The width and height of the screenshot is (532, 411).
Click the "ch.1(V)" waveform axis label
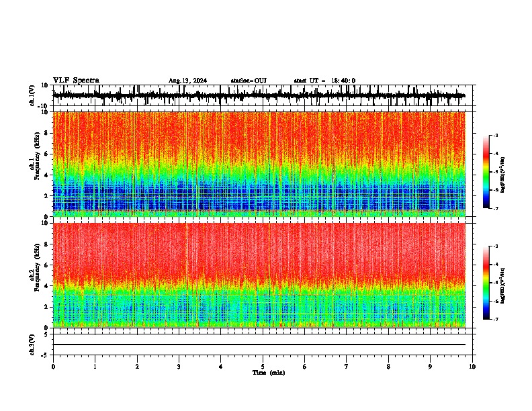[x=32, y=95]
